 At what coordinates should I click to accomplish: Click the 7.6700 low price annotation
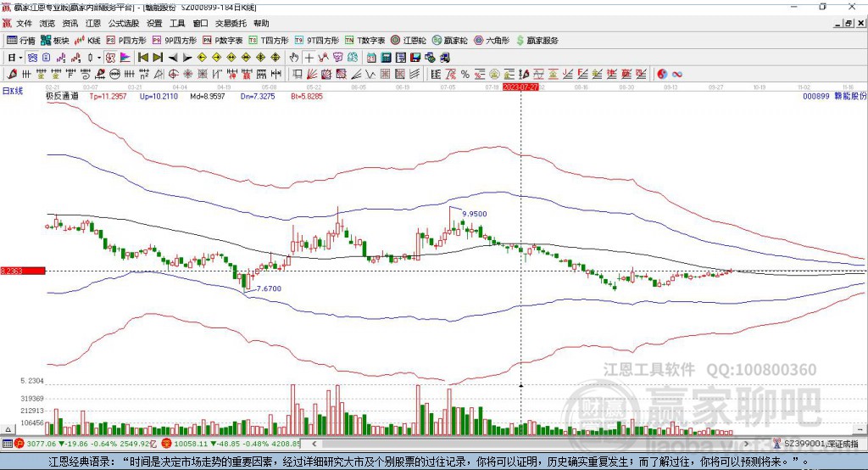click(x=269, y=288)
